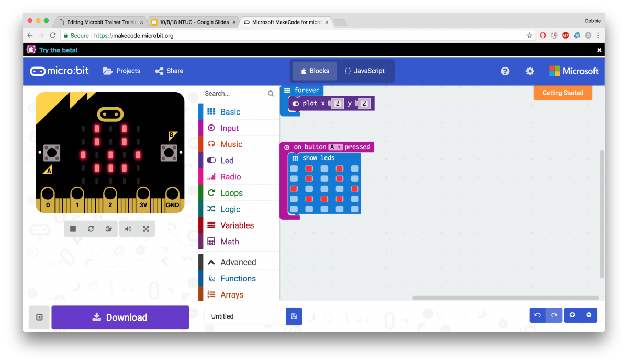Open the Chrome three-dot menu
The image size is (628, 364).
[598, 36]
